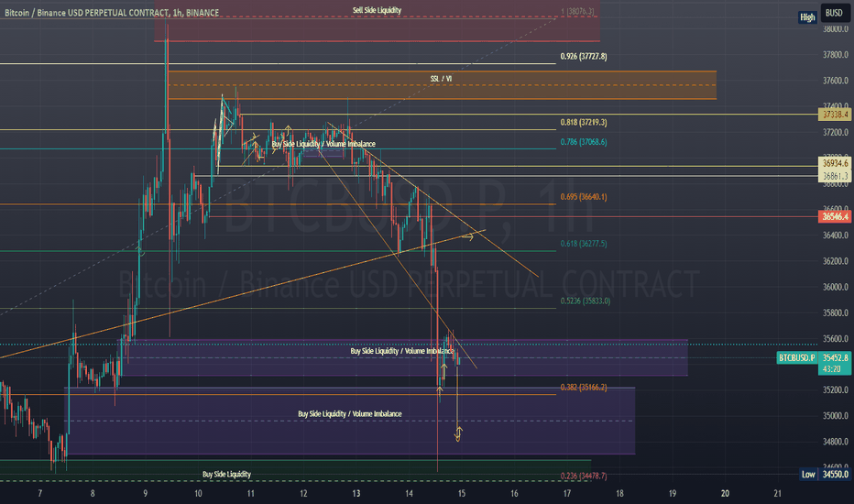The height and width of the screenshot is (504, 854).
Task: Click date 18 on the time axis
Action: coord(619,494)
